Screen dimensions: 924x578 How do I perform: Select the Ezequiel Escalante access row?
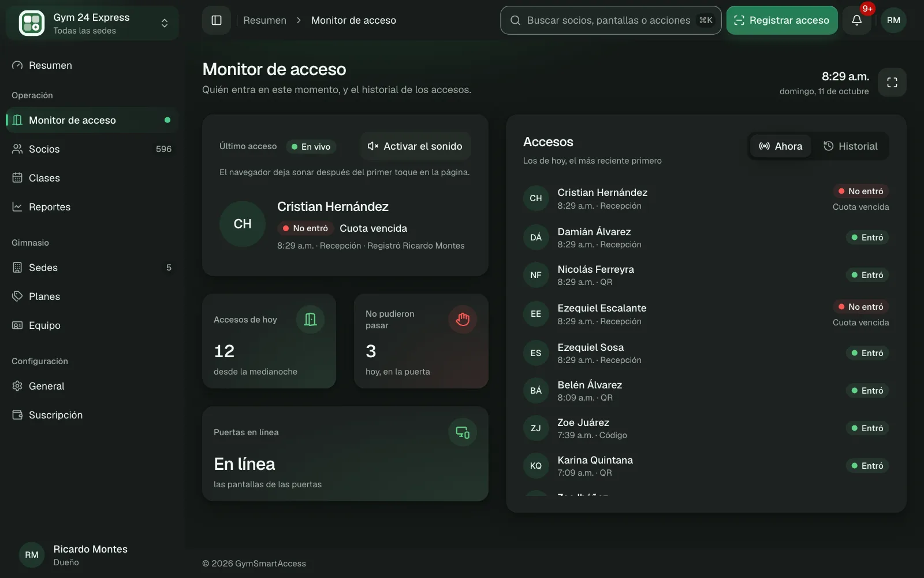point(706,314)
